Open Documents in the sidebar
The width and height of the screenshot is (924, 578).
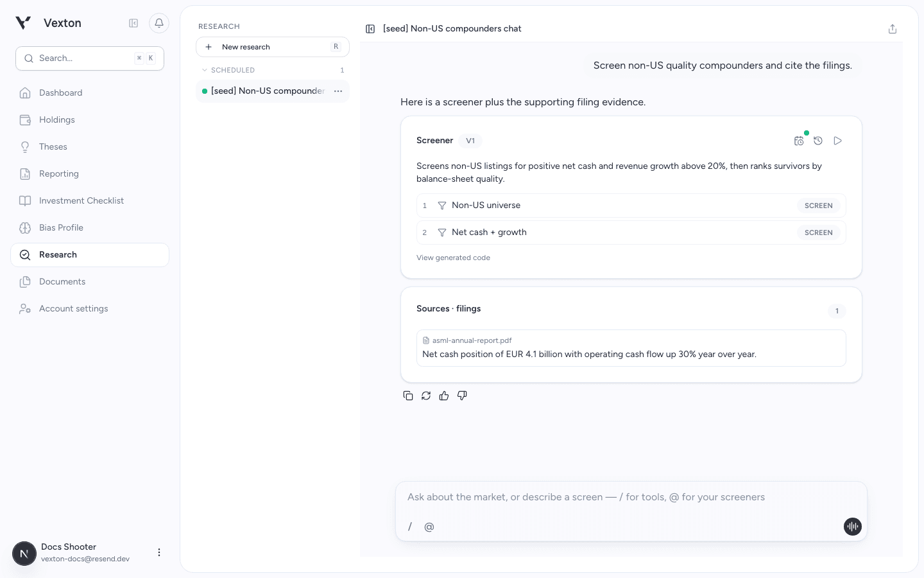click(x=90, y=282)
